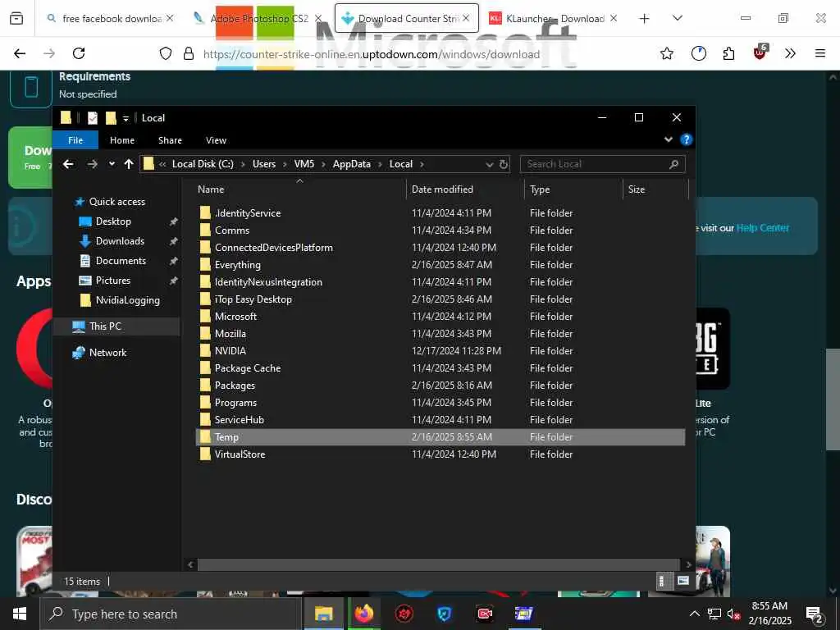The width and height of the screenshot is (840, 630).
Task: Open Firefox from the taskbar
Action: click(x=363, y=614)
